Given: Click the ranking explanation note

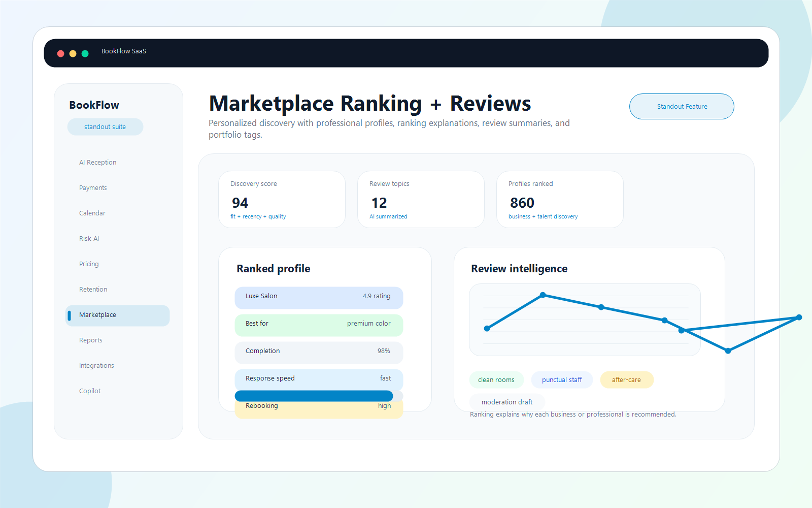Looking at the screenshot, I should (573, 415).
